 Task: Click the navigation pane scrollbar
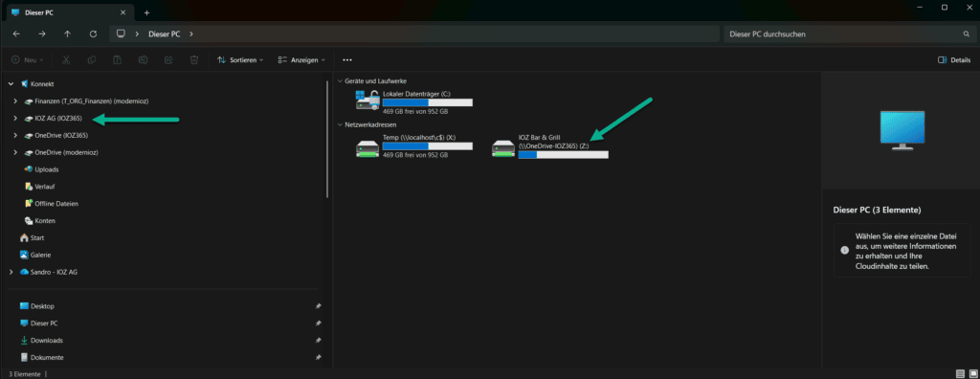327,139
